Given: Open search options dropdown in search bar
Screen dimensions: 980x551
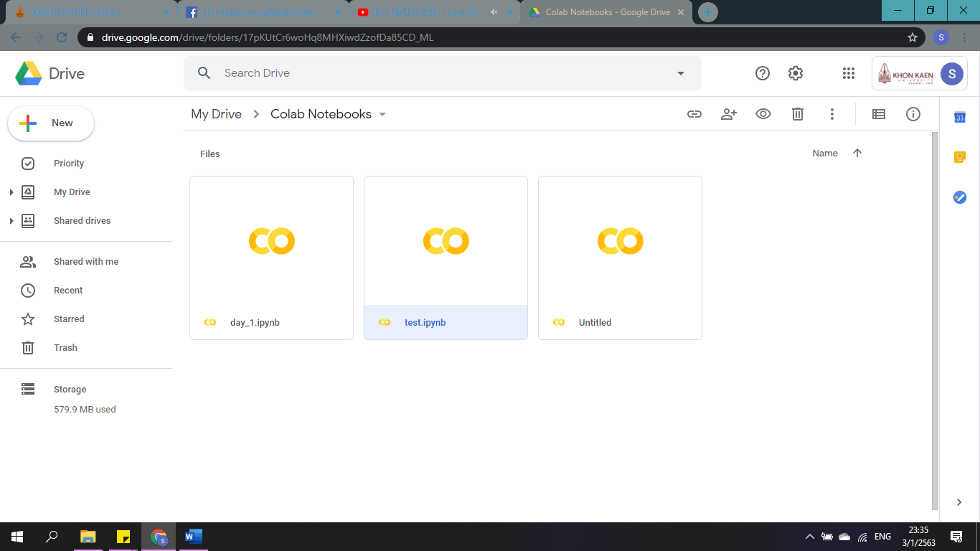Looking at the screenshot, I should (x=681, y=73).
